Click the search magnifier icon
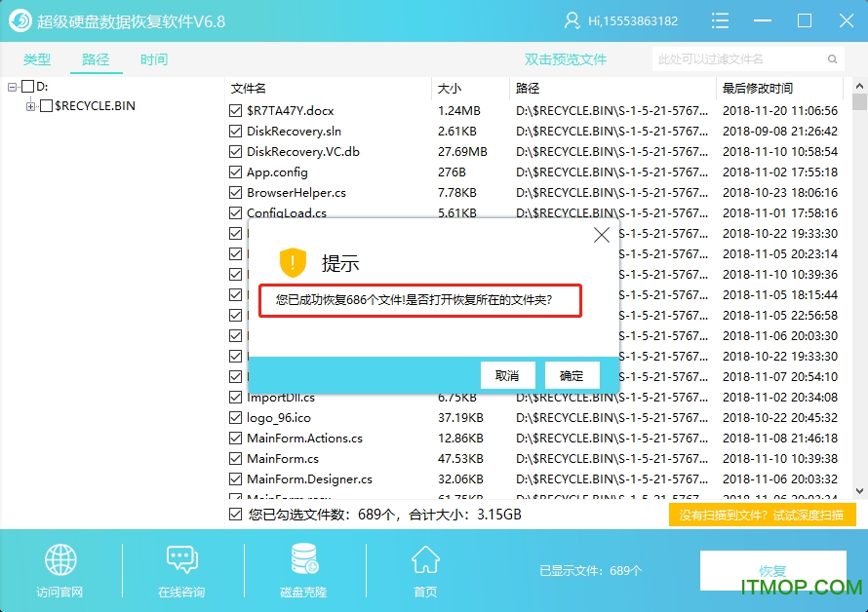868x612 pixels. [x=830, y=58]
